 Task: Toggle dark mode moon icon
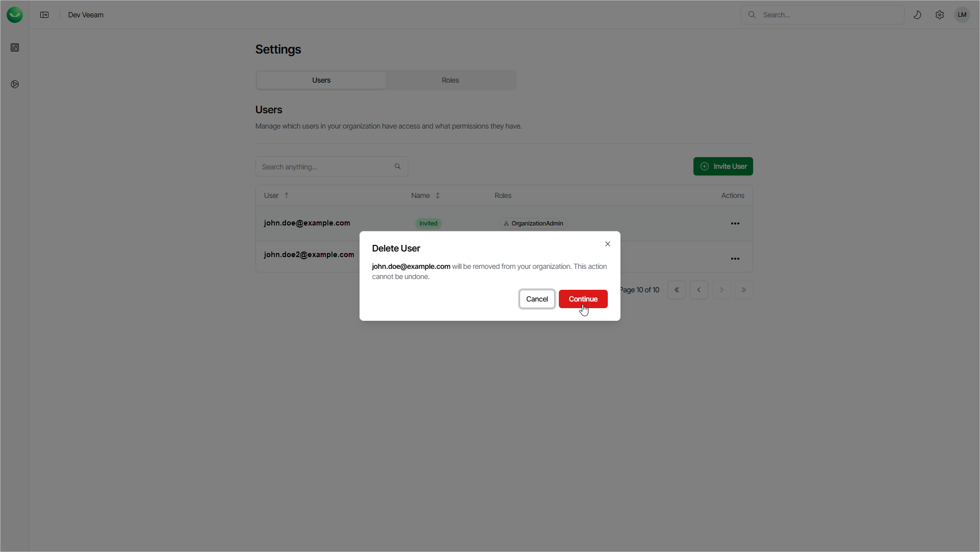tap(917, 15)
